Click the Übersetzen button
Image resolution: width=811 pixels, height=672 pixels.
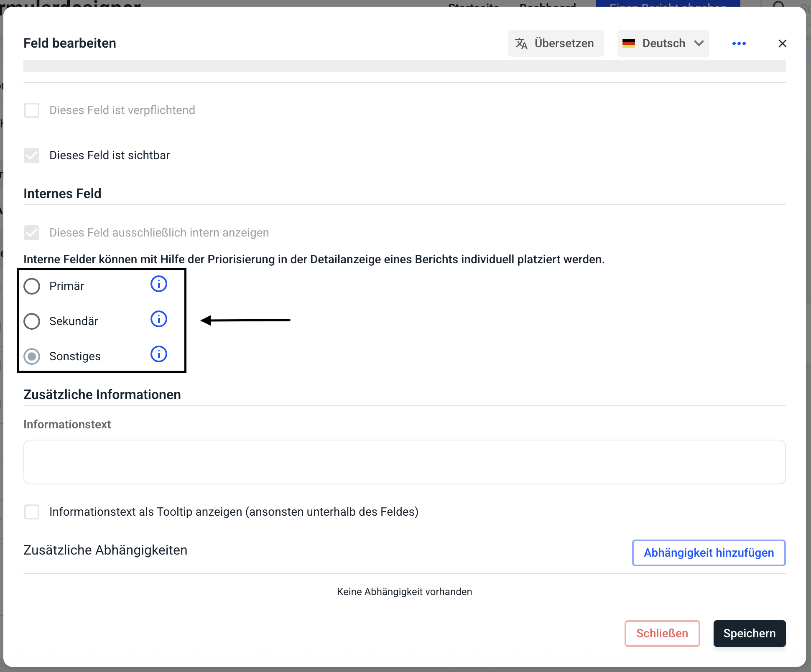click(x=556, y=43)
